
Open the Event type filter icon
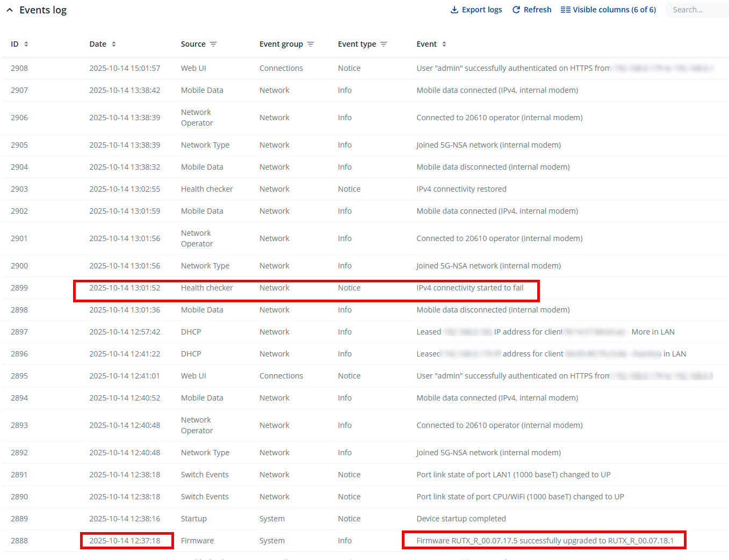(x=384, y=44)
